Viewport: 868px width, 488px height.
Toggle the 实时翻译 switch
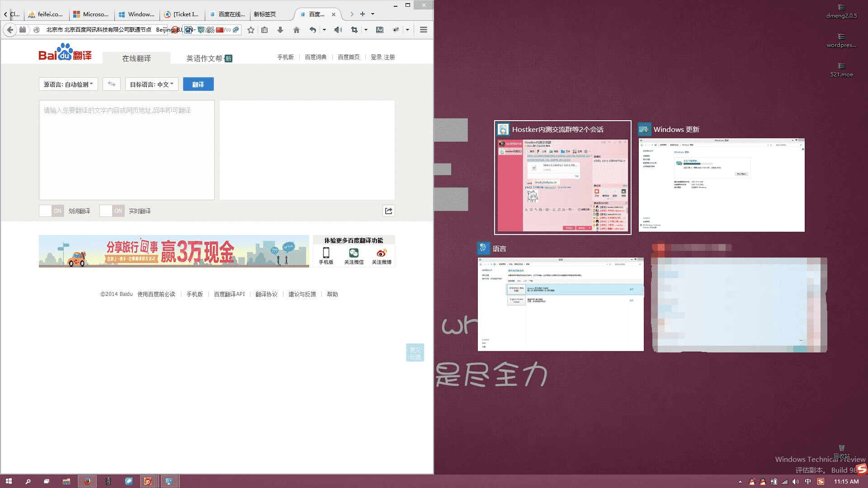tap(112, 211)
